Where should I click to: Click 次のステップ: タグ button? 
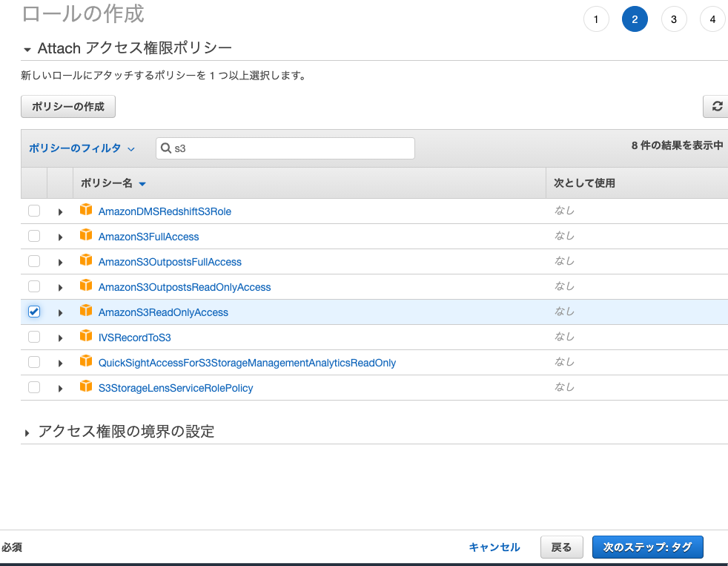(648, 547)
